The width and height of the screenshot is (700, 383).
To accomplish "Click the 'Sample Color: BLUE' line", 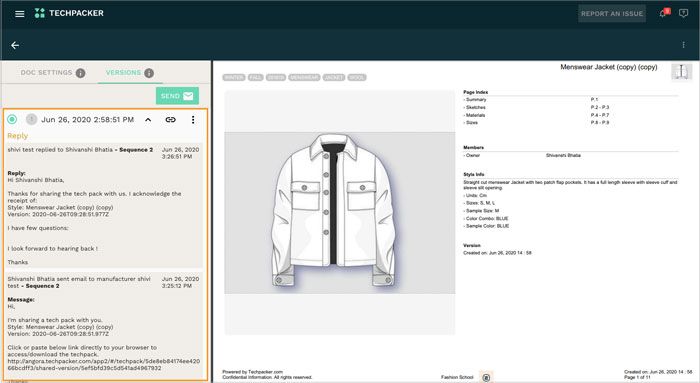I will click(486, 226).
